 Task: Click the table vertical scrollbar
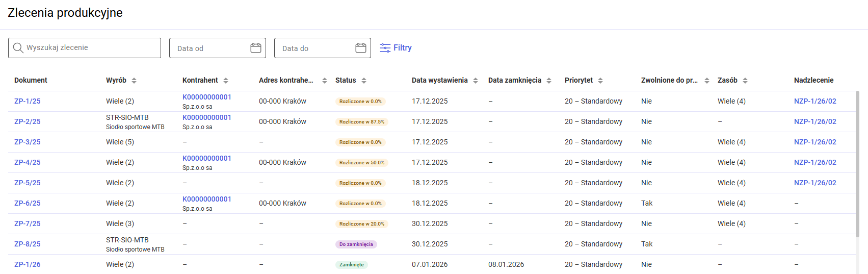(858, 163)
